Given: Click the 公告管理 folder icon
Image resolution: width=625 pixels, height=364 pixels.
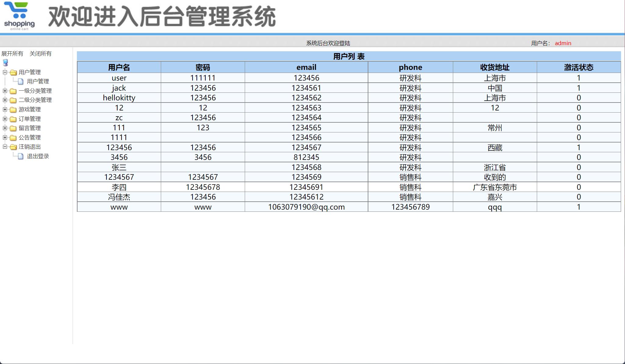Looking at the screenshot, I should pyautogui.click(x=13, y=138).
